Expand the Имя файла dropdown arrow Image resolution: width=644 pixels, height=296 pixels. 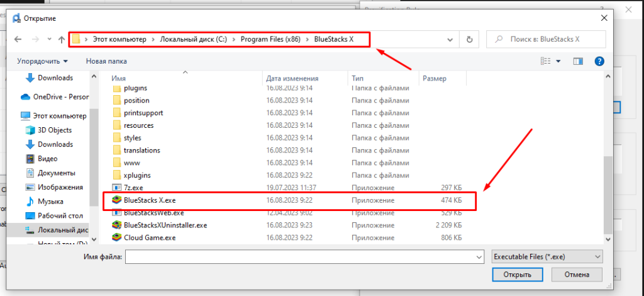coord(479,256)
